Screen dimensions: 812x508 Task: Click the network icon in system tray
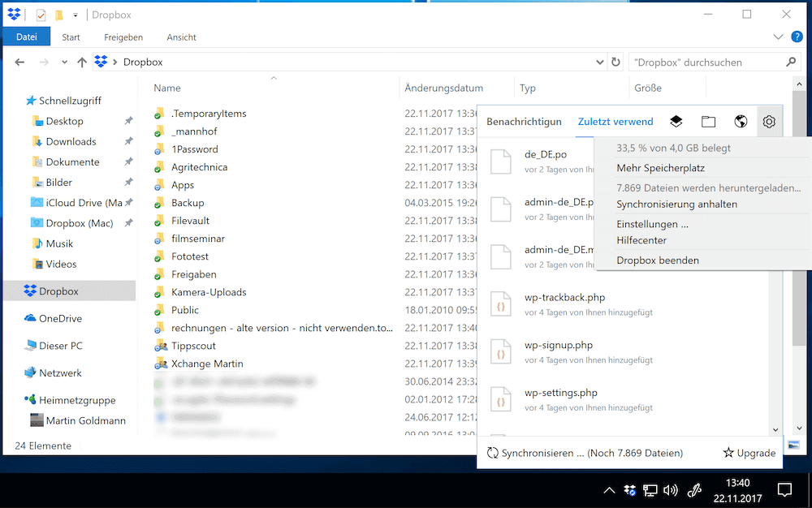coord(650,490)
